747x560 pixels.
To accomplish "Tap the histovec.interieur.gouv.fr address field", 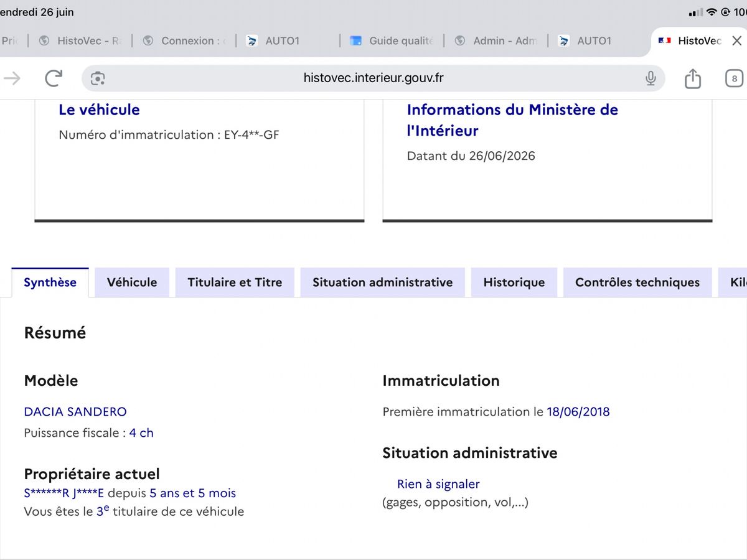I will (x=374, y=78).
